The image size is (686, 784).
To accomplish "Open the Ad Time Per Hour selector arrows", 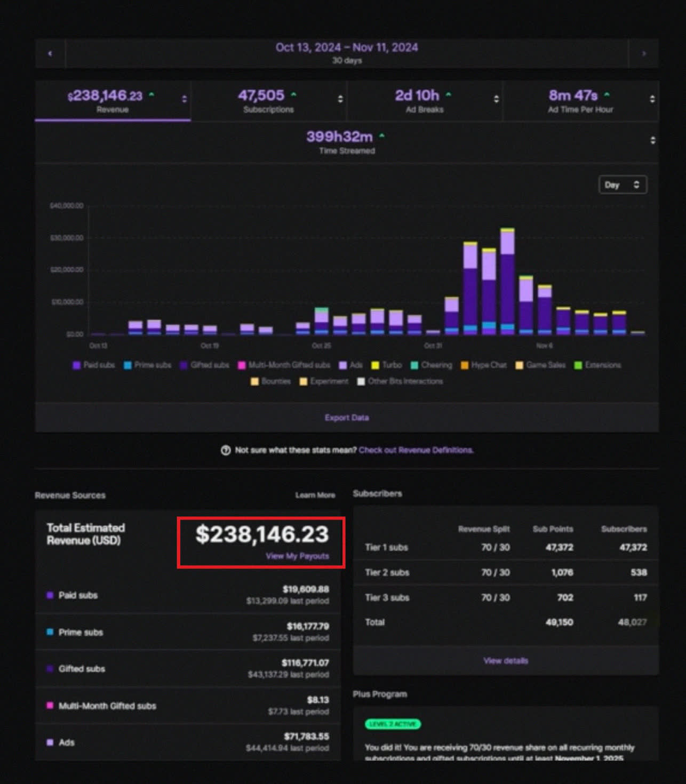I will pyautogui.click(x=652, y=99).
